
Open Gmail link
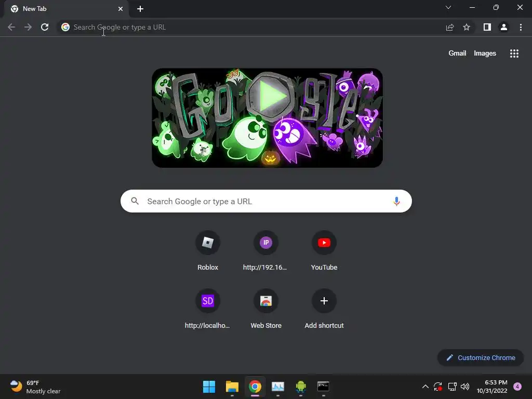(457, 54)
